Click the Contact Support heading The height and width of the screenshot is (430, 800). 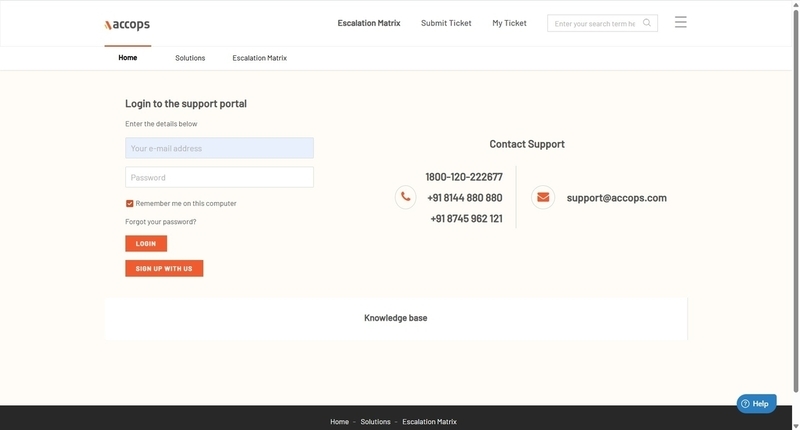pos(527,144)
